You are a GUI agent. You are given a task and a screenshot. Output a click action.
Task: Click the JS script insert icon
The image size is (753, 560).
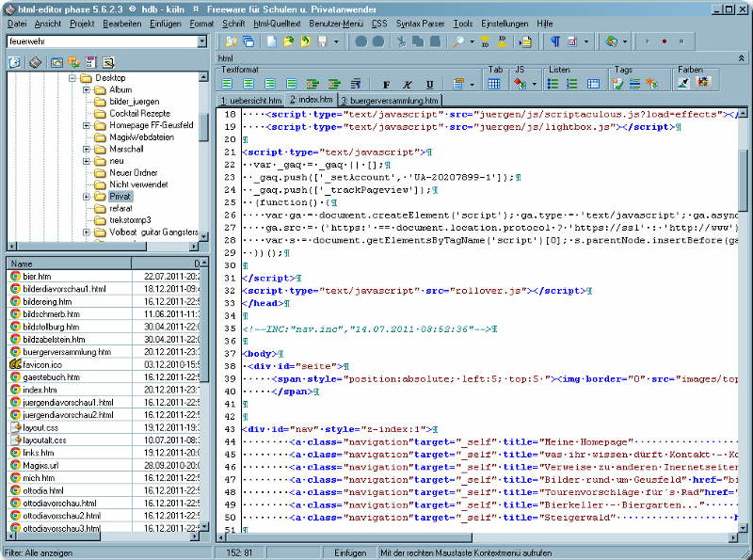pyautogui.click(x=520, y=84)
